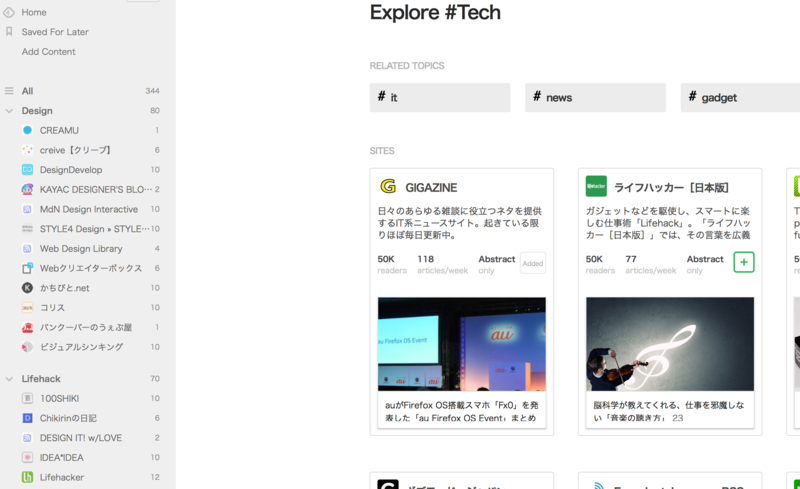Click the Web Design Library feed icon
Image resolution: width=800 pixels, height=489 pixels.
tap(28, 249)
